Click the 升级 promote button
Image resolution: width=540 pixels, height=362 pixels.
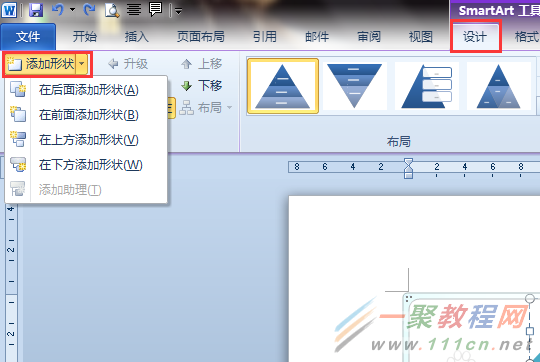[x=128, y=64]
